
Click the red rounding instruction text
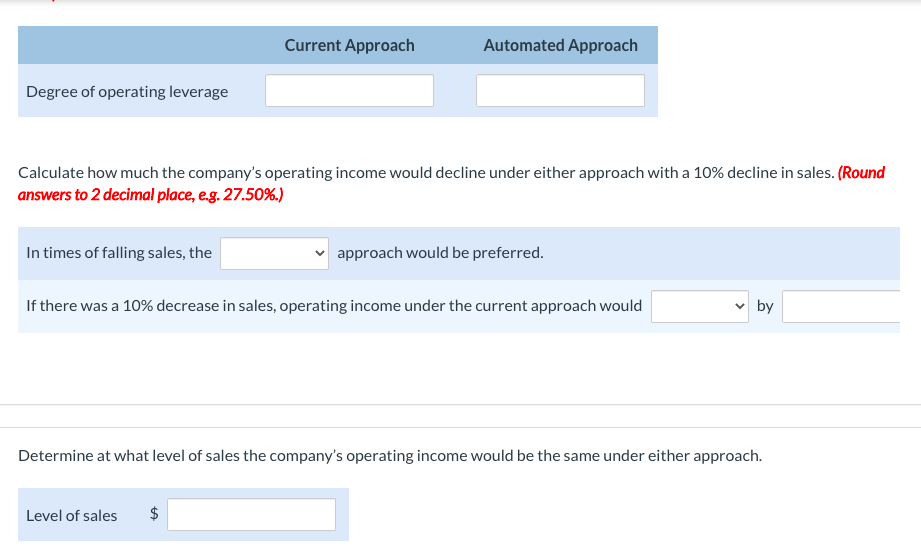(451, 183)
